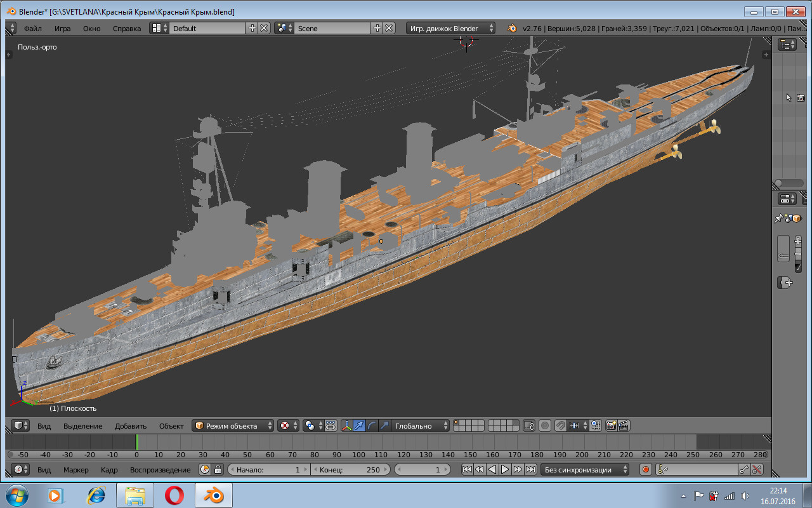This screenshot has height=508, width=812.
Task: Expand the Игр. движок Blender engine selector
Action: (x=451, y=28)
